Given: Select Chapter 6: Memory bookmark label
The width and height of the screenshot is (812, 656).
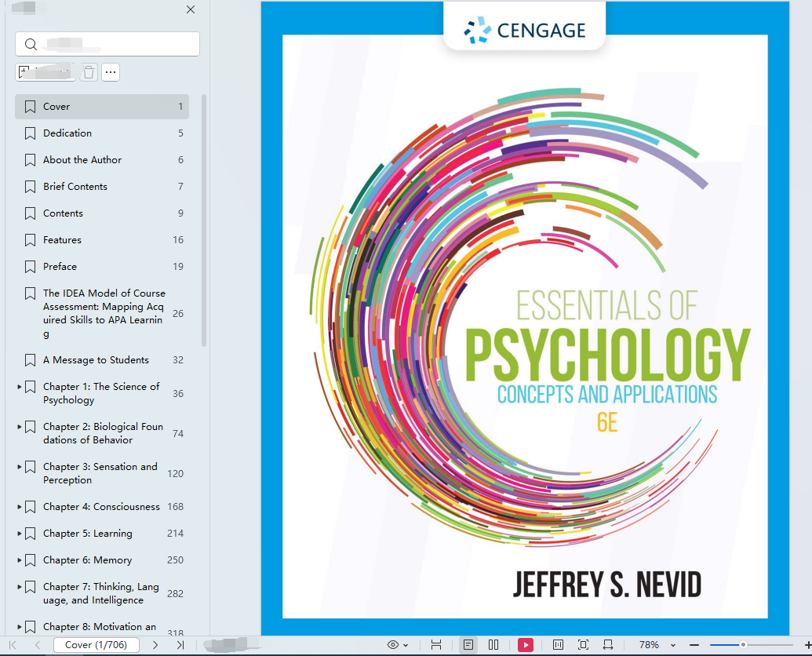Looking at the screenshot, I should point(88,560).
